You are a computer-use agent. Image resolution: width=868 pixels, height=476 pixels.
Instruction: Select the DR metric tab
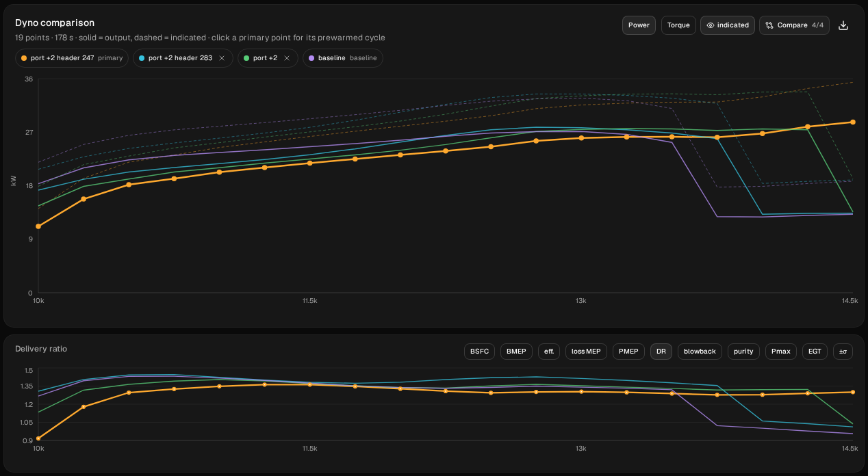[x=661, y=352]
